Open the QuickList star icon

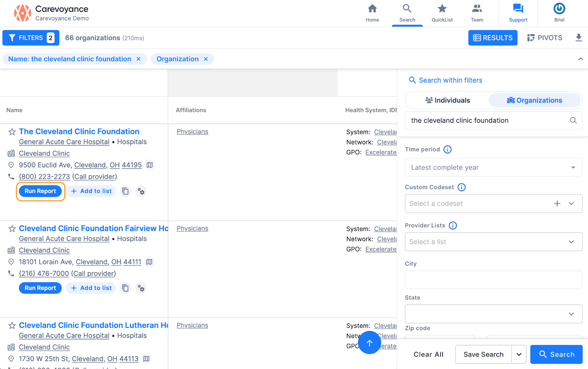pyautogui.click(x=442, y=13)
